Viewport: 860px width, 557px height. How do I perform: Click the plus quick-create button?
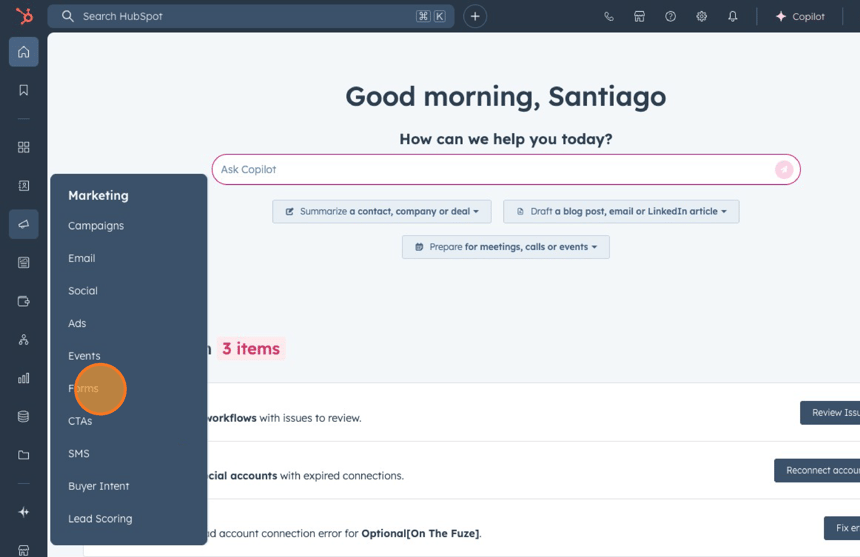click(x=475, y=16)
